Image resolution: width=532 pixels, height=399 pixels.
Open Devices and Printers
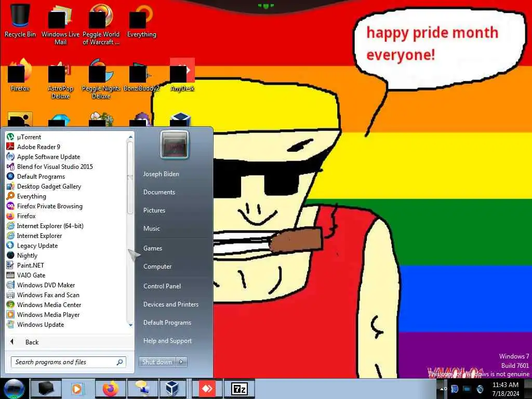(170, 304)
